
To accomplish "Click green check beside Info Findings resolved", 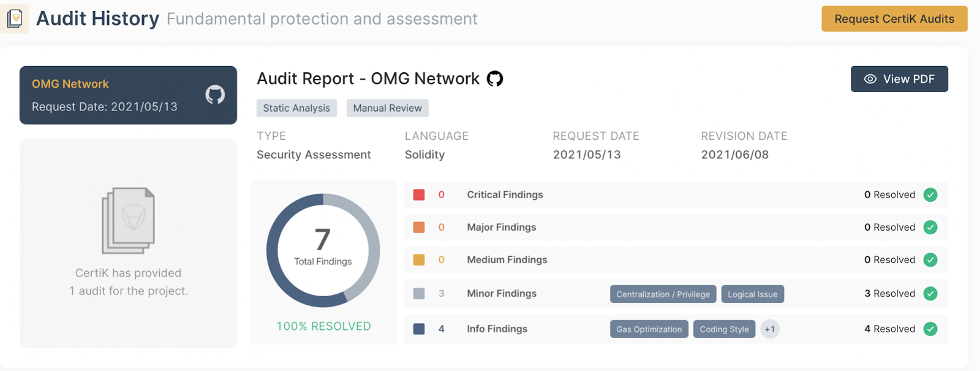I will pyautogui.click(x=930, y=329).
